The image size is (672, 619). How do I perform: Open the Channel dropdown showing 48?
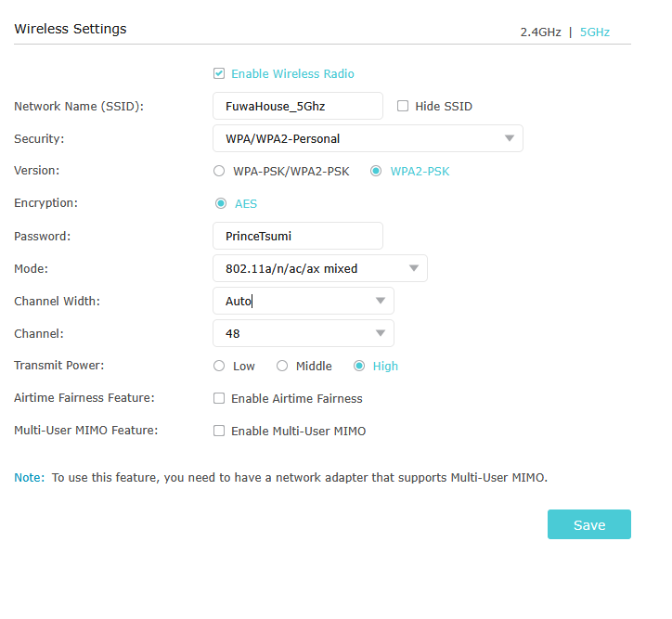tap(303, 333)
